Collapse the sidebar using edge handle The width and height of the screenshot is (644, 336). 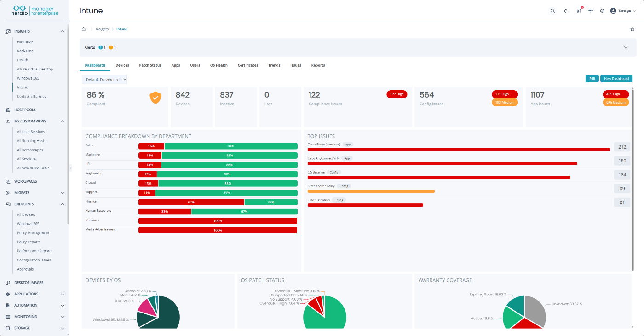click(70, 168)
